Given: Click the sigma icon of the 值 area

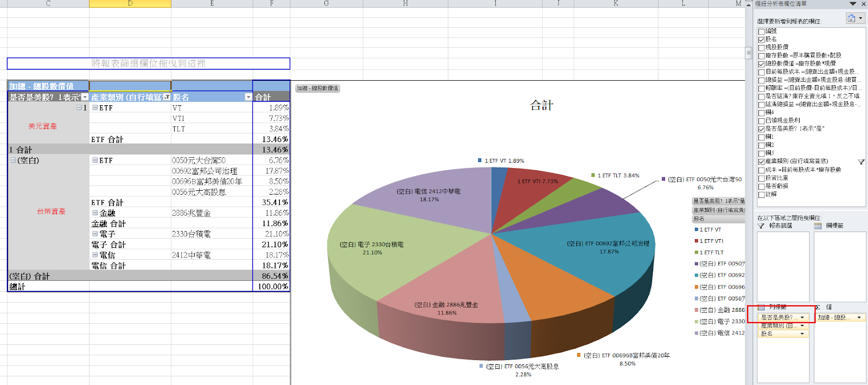Looking at the screenshot, I should 818,307.
